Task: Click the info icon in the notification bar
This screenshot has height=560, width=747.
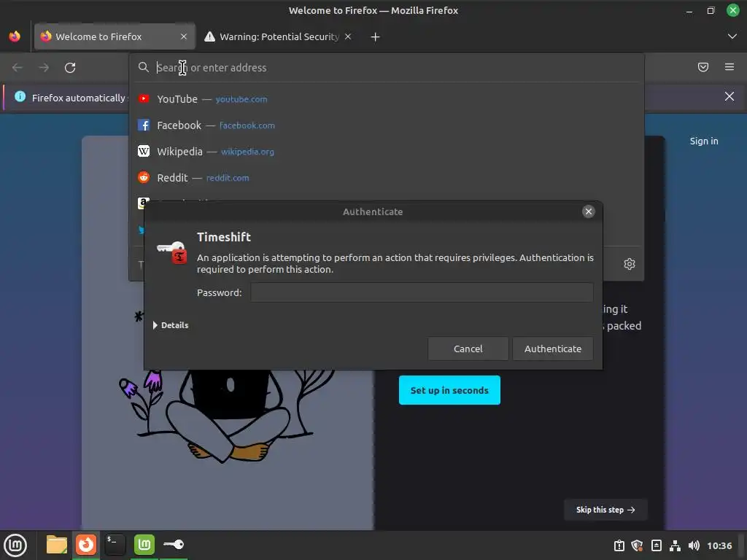Action: [x=20, y=97]
